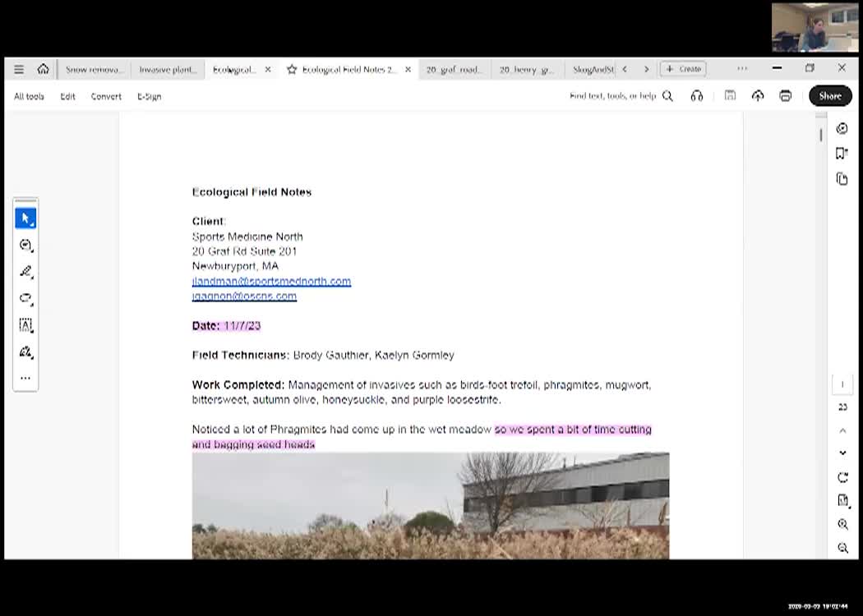This screenshot has height=616, width=863.
Task: Open the bookmarks panel
Action: [842, 154]
